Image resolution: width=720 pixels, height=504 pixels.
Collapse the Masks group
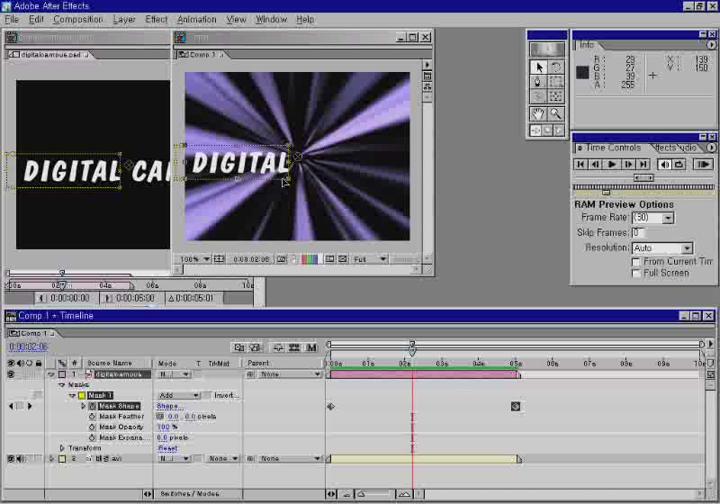pyautogui.click(x=62, y=385)
